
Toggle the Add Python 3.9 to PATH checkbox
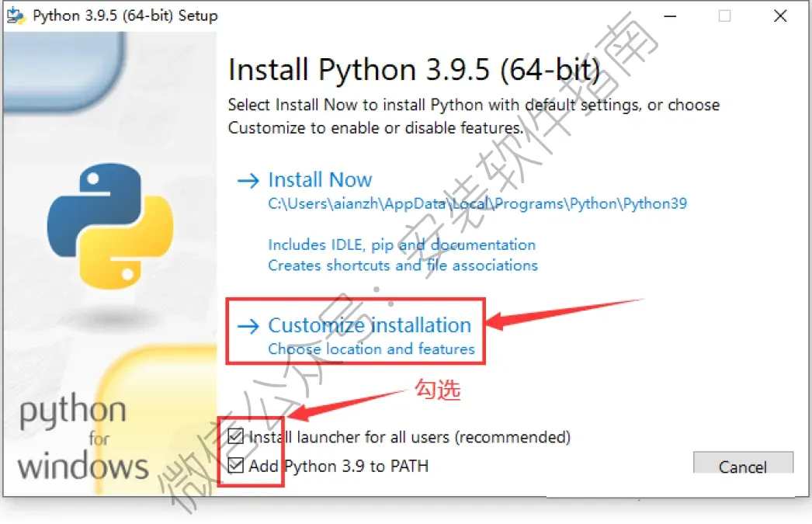[x=236, y=466]
